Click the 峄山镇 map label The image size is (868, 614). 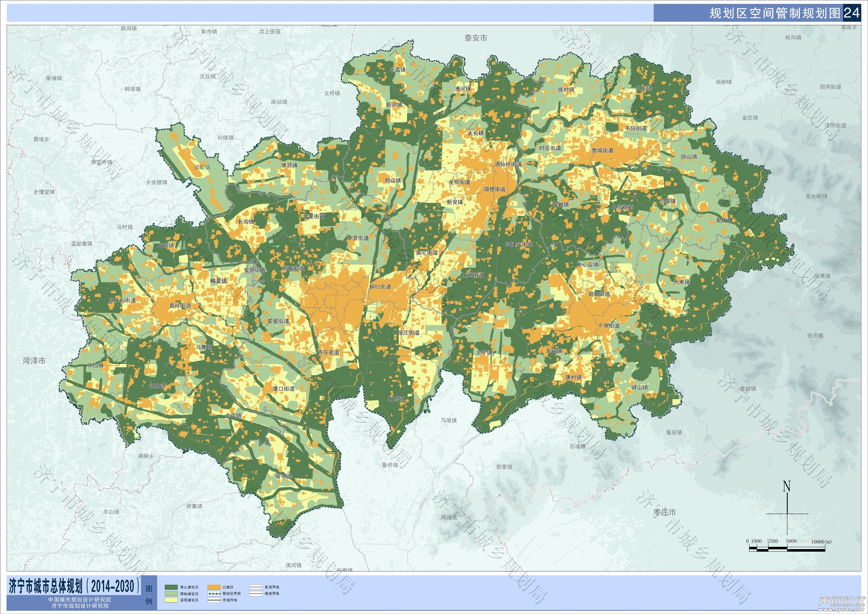click(x=640, y=388)
